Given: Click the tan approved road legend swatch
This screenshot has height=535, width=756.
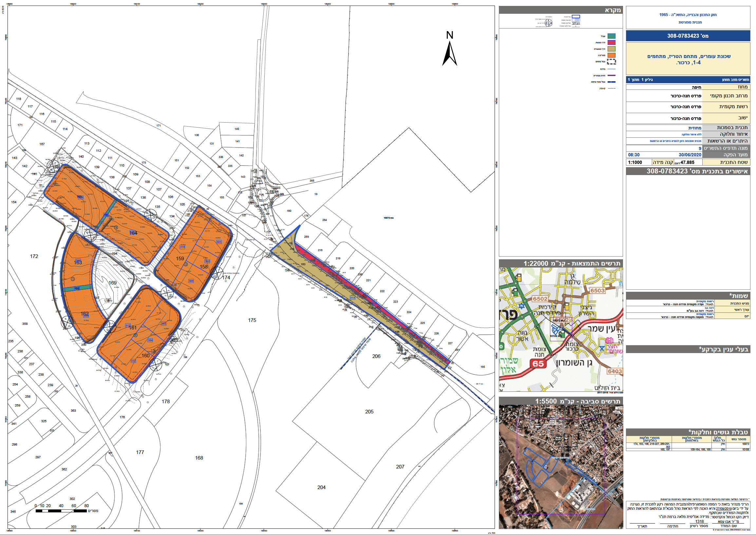Looking at the screenshot, I should coord(611,49).
